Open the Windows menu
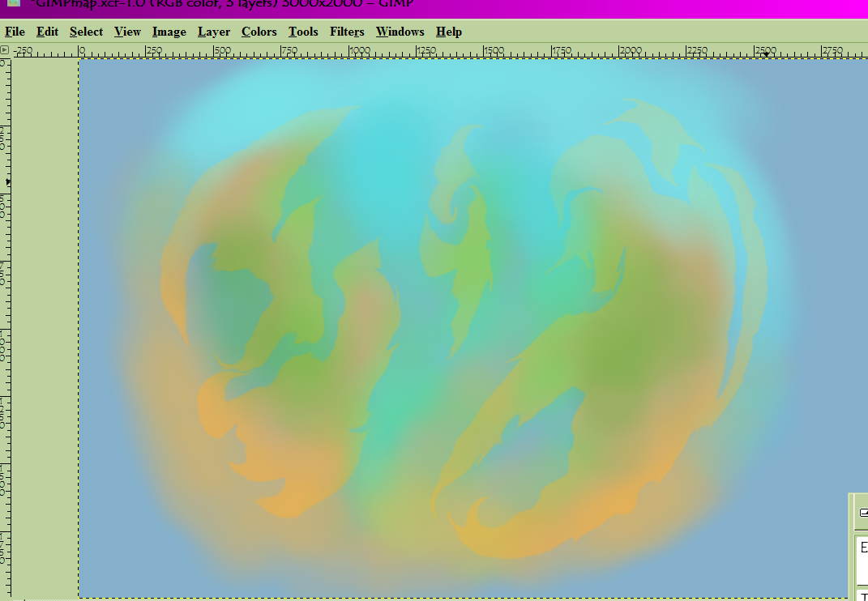Screen dimensions: 868x601 400,32
